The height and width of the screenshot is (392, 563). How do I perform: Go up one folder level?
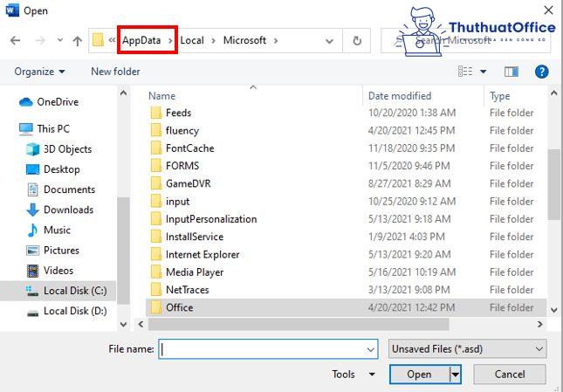click(77, 40)
